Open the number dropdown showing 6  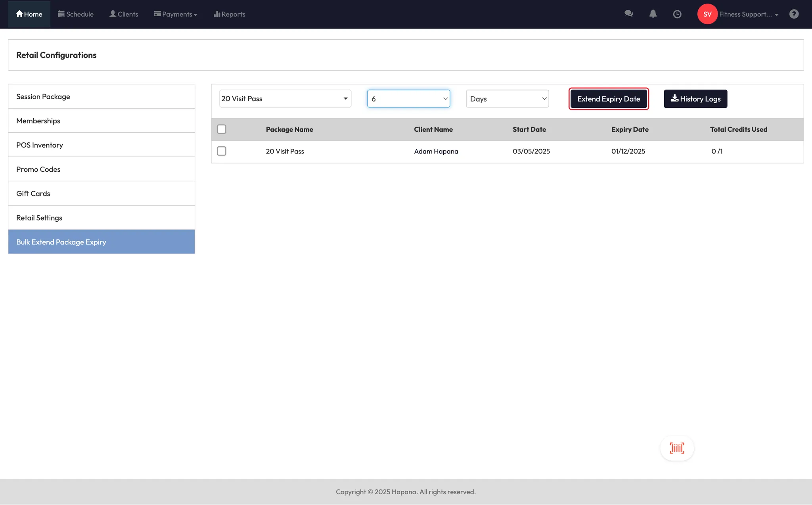coord(408,99)
